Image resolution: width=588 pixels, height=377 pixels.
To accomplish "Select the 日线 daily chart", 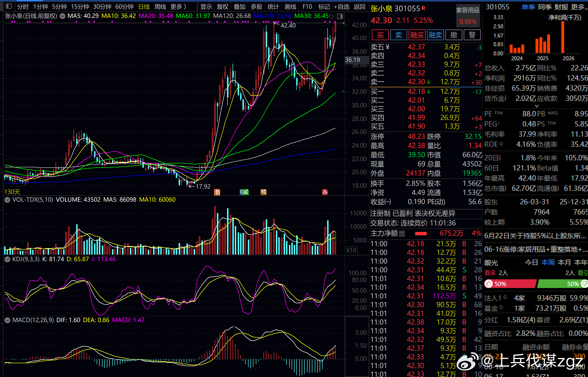I will (x=144, y=7).
